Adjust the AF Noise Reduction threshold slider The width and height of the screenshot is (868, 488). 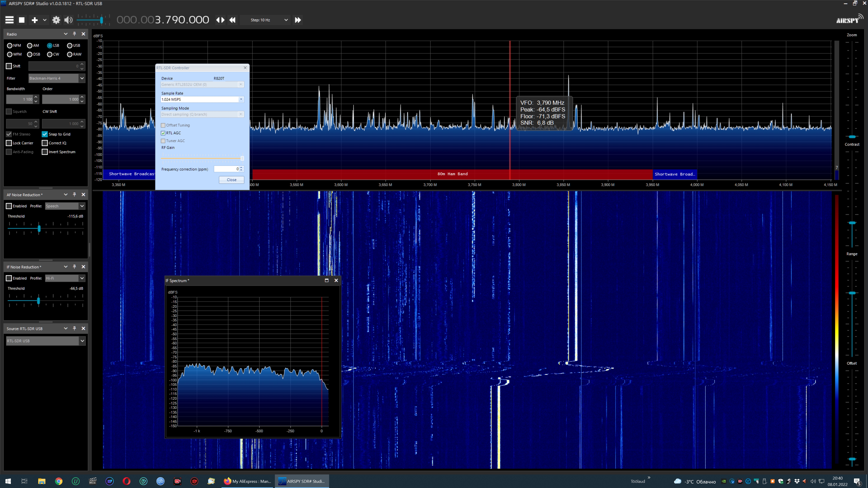pos(39,229)
